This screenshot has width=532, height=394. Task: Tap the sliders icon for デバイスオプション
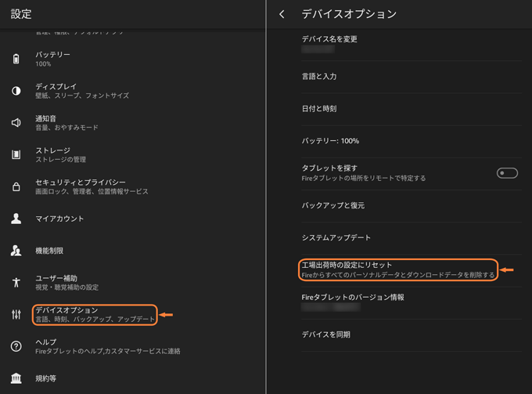[x=16, y=315]
